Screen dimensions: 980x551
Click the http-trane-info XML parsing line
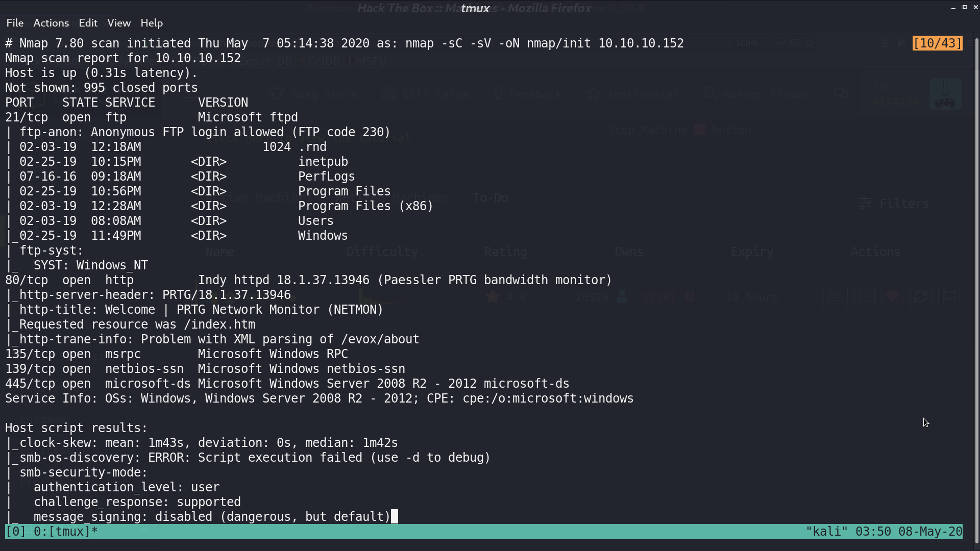point(212,339)
